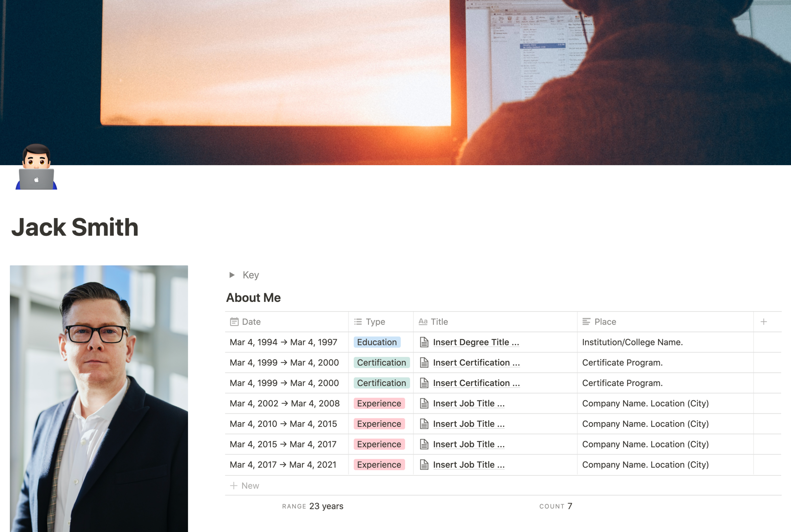Click the text lines icon beside Place
Viewport: 791px width, 532px height.
pyautogui.click(x=586, y=322)
